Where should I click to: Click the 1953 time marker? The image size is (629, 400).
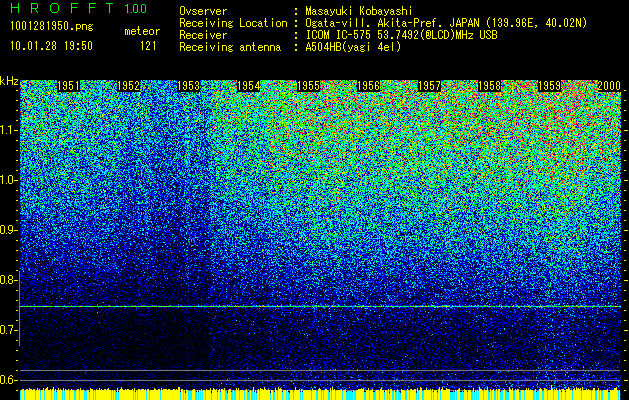coord(189,86)
